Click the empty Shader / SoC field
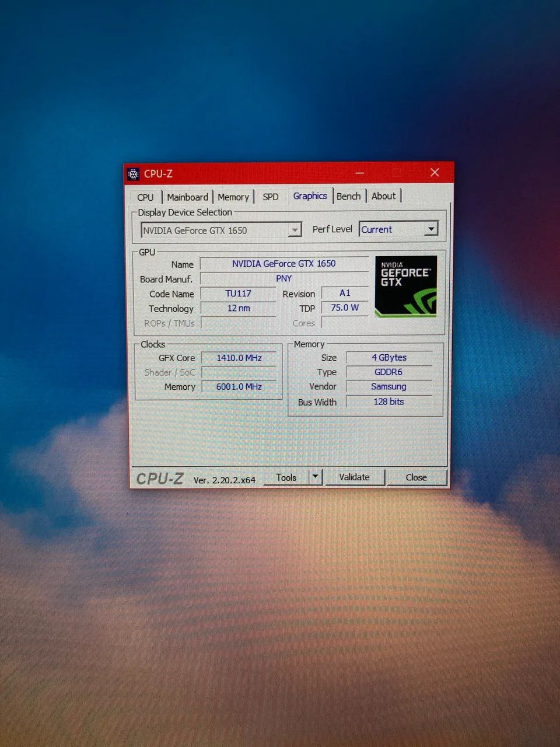The height and width of the screenshot is (747, 560). coord(239,372)
